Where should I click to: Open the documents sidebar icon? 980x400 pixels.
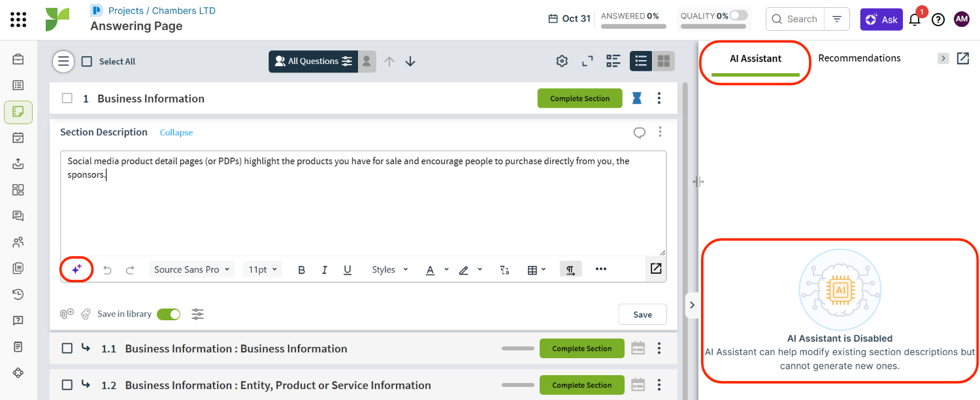18,268
